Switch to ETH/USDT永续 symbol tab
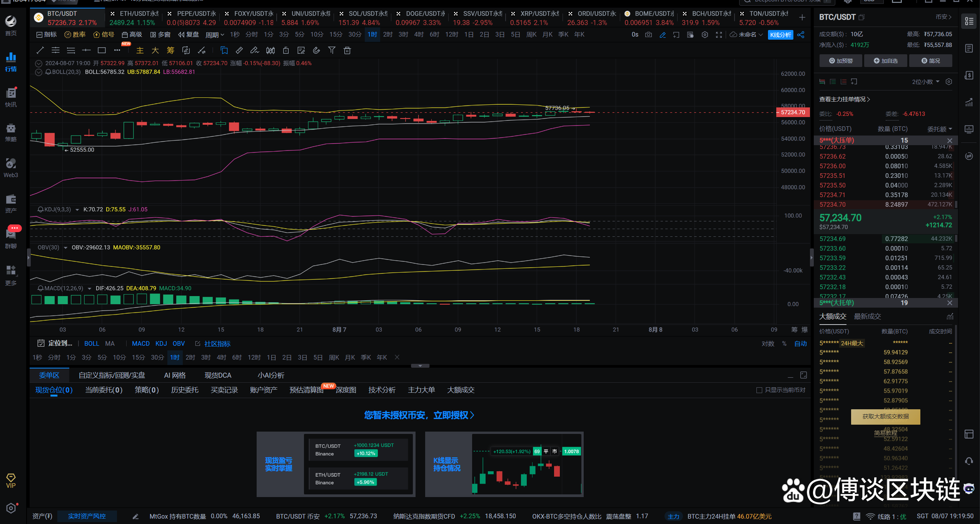 (134, 18)
